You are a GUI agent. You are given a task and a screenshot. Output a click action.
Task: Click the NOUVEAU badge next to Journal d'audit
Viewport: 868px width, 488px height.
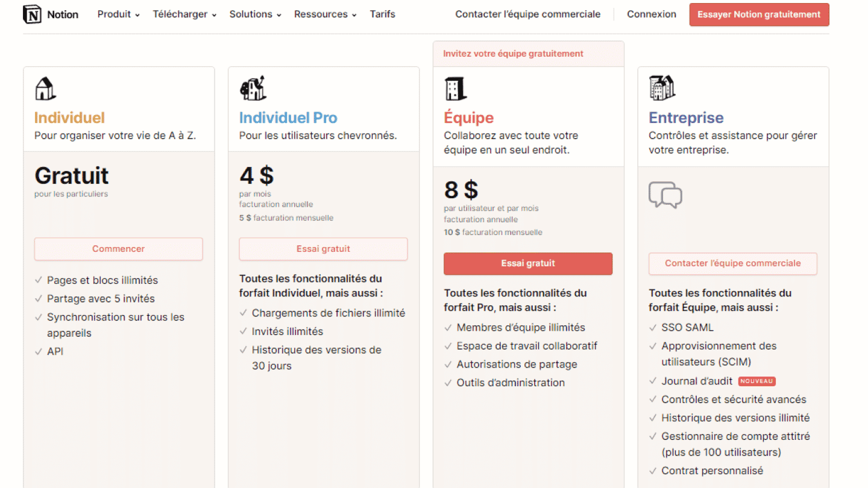point(756,381)
